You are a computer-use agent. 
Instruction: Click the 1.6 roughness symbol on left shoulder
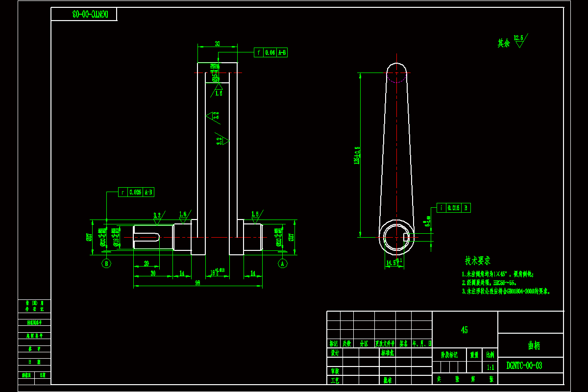pyautogui.click(x=184, y=217)
